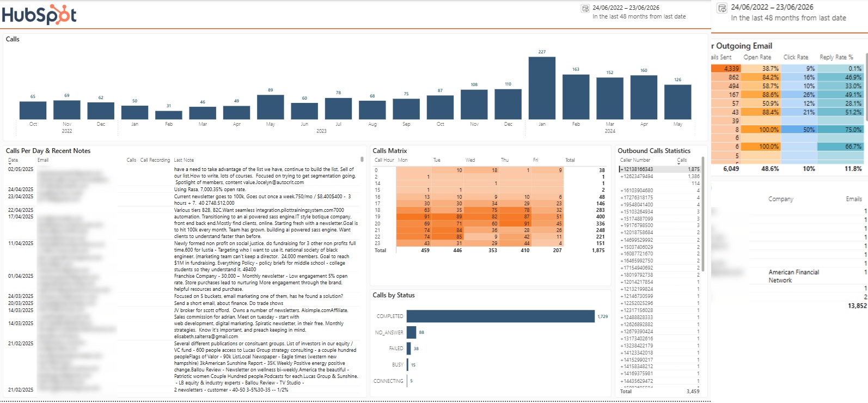Sort by Open Rate column header
The height and width of the screenshot is (403, 868).
point(757,57)
